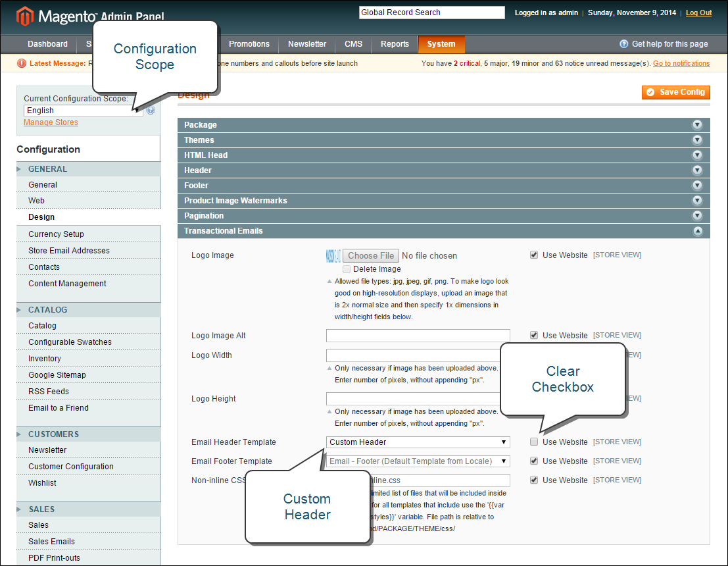Collapse the CATALOG sidebar group arrow

[19, 309]
